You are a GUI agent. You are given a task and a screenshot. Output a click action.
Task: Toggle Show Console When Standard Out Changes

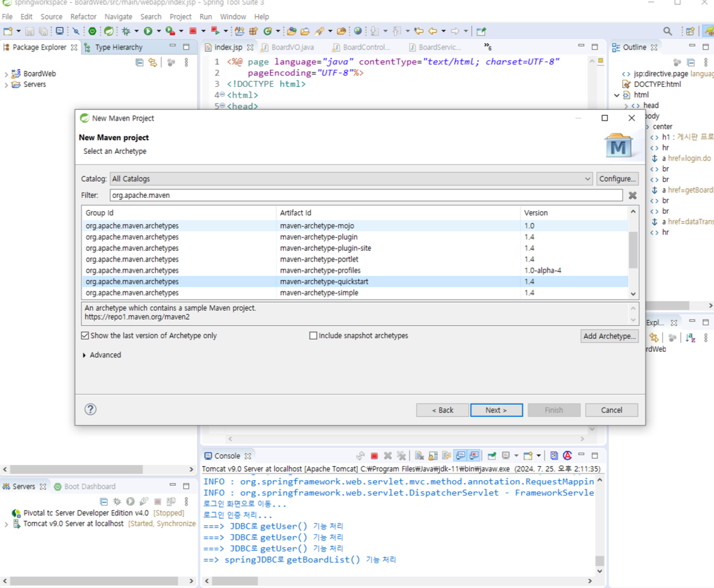(460, 456)
